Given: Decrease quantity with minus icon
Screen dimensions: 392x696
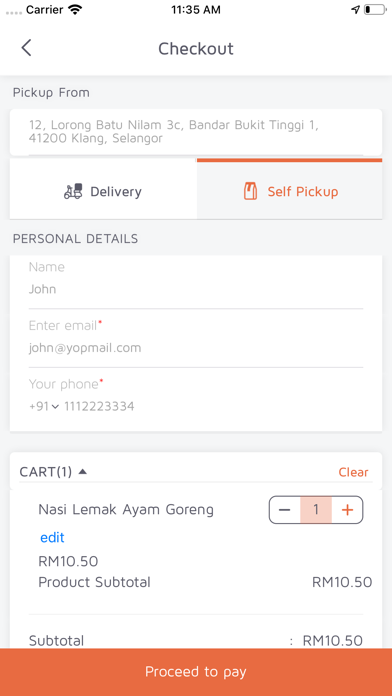Looking at the screenshot, I should (x=285, y=510).
